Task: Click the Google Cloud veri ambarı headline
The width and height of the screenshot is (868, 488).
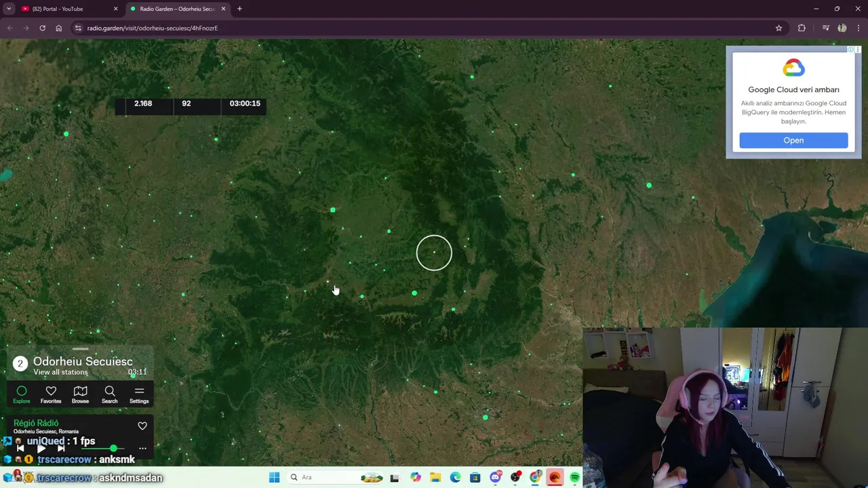Action: [793, 89]
